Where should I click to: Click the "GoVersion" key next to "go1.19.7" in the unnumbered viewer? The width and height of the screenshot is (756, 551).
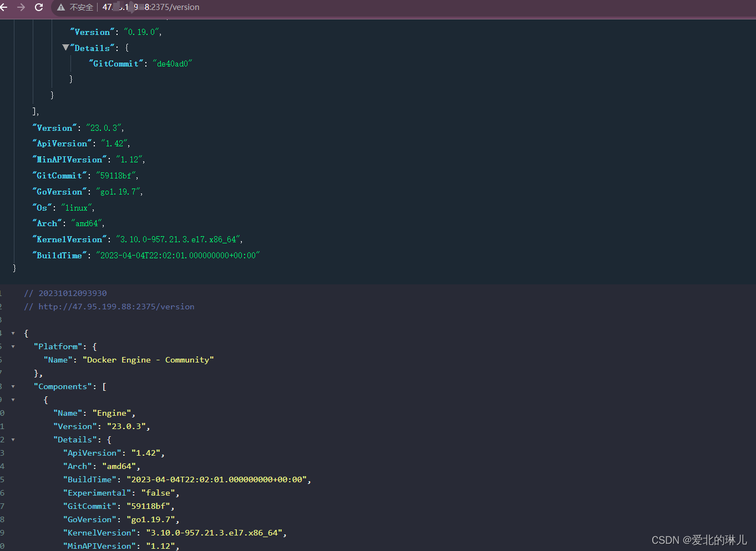[60, 192]
